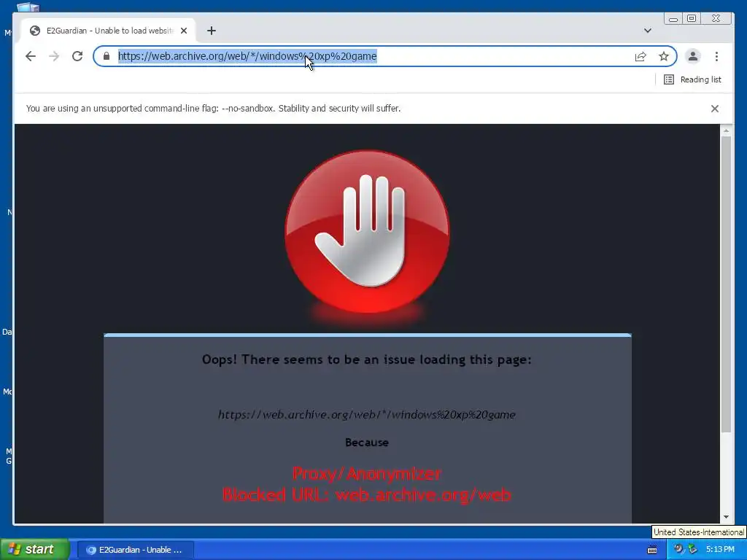The image size is (747, 560).
Task: Close the E2Guardian tab
Action: [184, 31]
